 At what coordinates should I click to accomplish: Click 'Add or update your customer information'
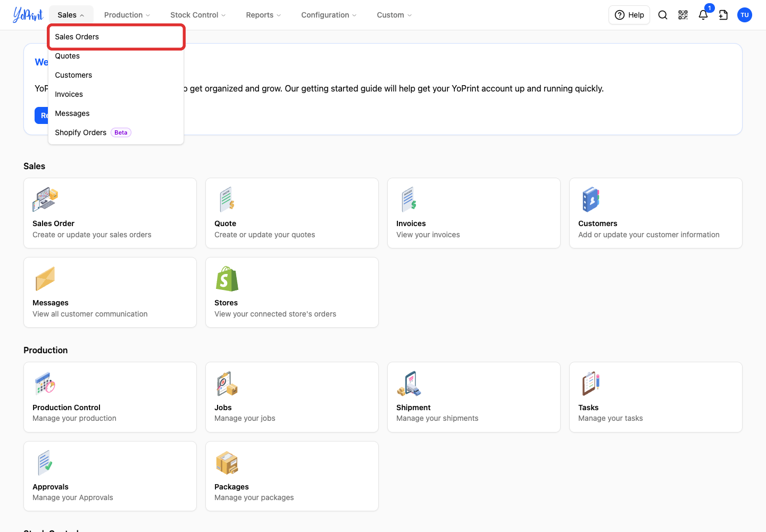649,235
